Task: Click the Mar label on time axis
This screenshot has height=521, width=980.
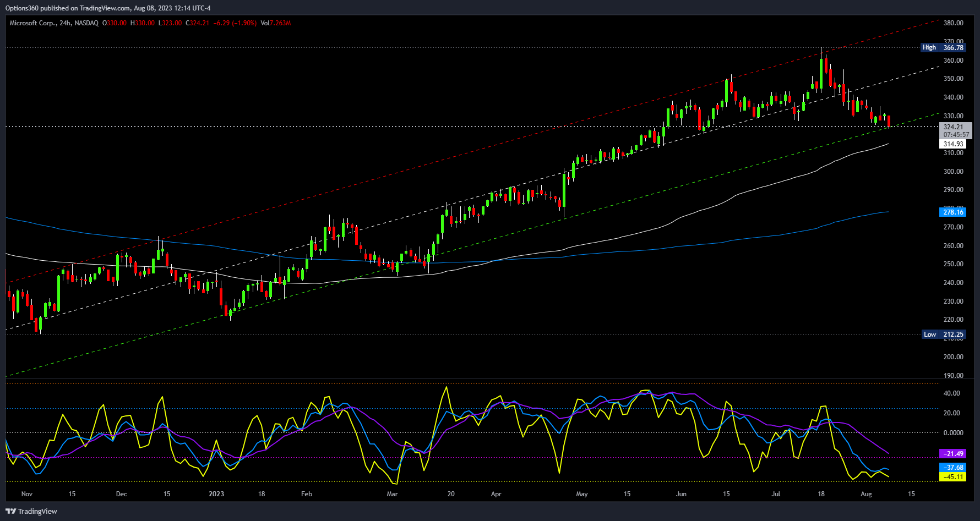Action: (x=392, y=494)
